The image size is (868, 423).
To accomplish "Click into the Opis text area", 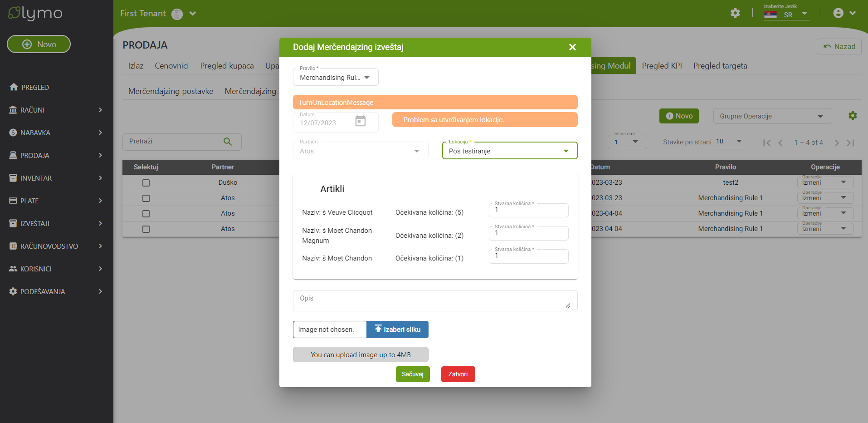I will [434, 300].
